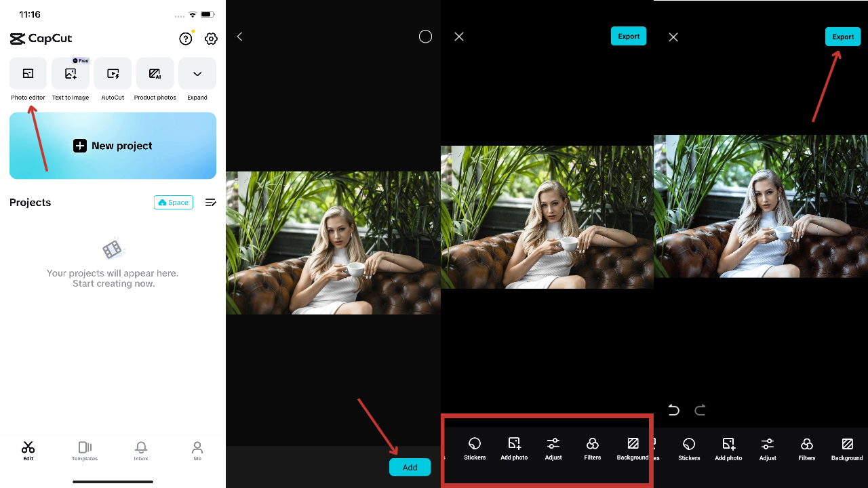The width and height of the screenshot is (868, 488).
Task: Open the AutoCut tool
Action: [x=113, y=73]
